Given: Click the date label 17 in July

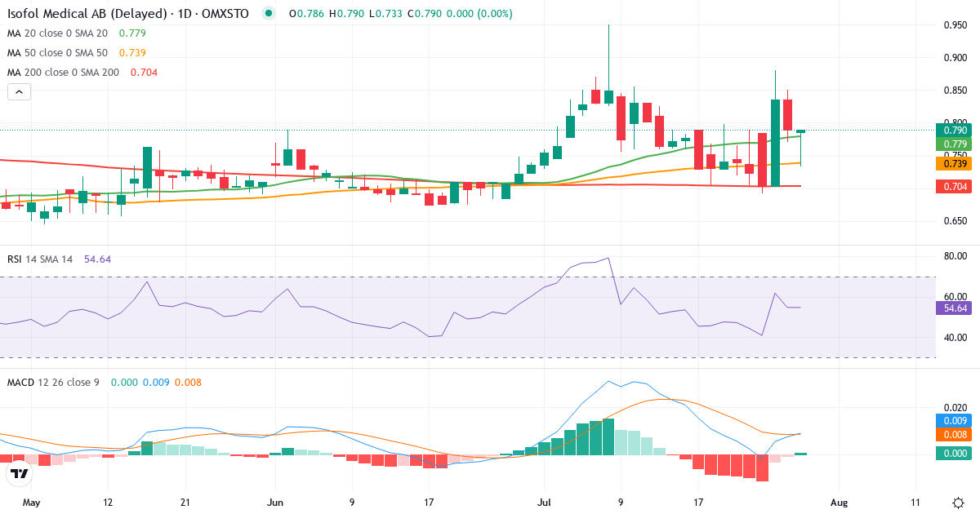Looking at the screenshot, I should 698,503.
